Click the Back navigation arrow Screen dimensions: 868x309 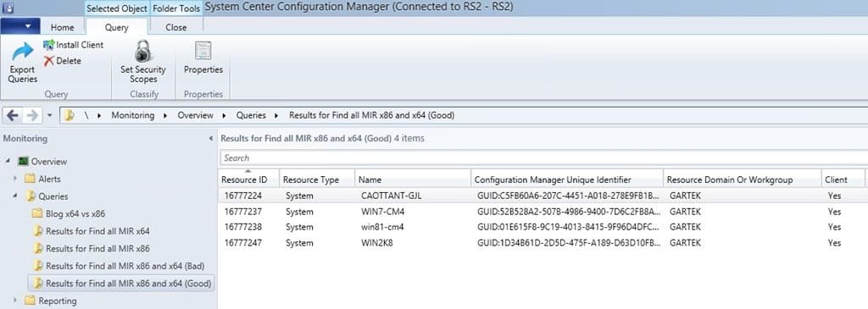(x=13, y=115)
